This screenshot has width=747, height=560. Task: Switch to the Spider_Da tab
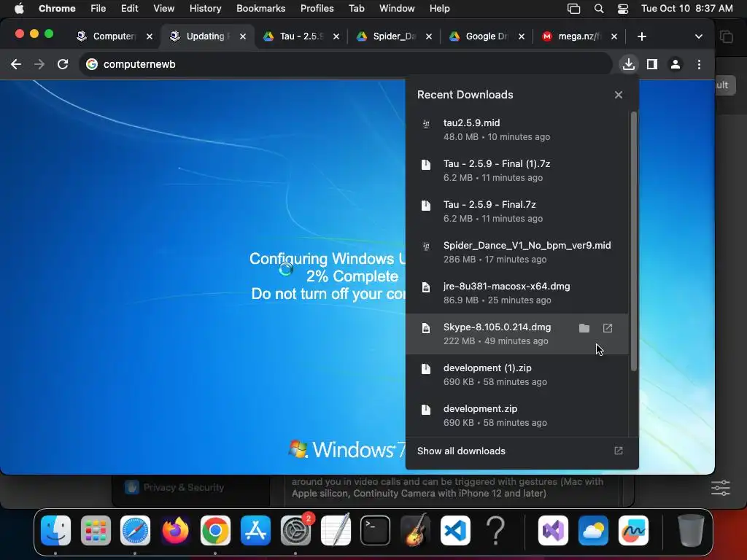tap(395, 36)
